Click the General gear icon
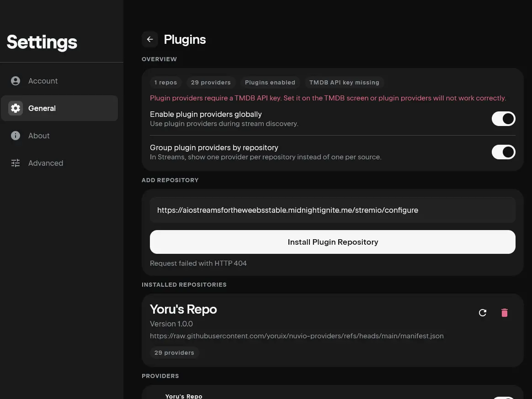Image resolution: width=532 pixels, height=399 pixels. (x=15, y=108)
